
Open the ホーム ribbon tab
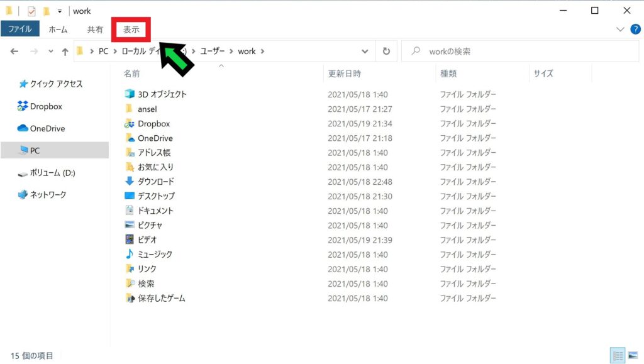(58, 30)
